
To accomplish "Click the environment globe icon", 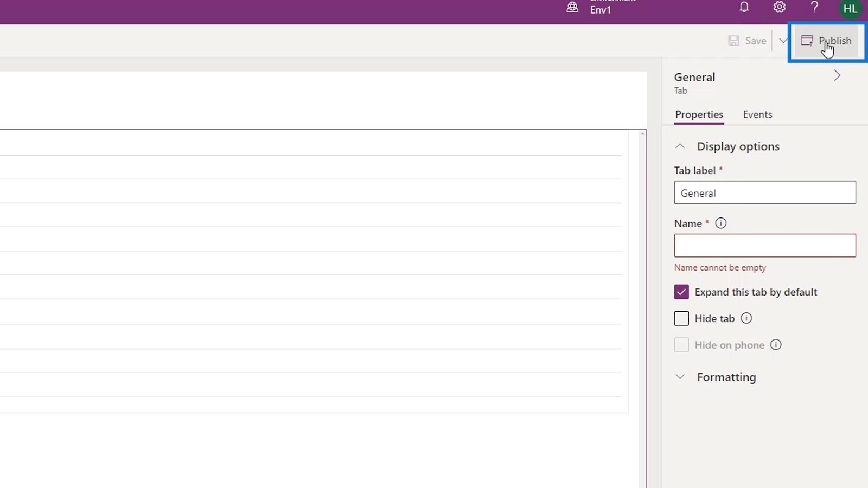I will point(572,7).
